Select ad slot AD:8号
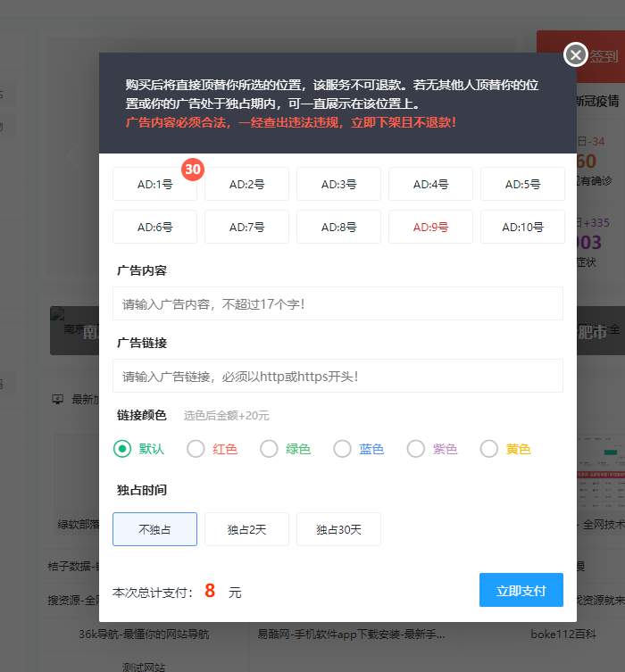Image resolution: width=625 pixels, height=672 pixels. (x=338, y=228)
